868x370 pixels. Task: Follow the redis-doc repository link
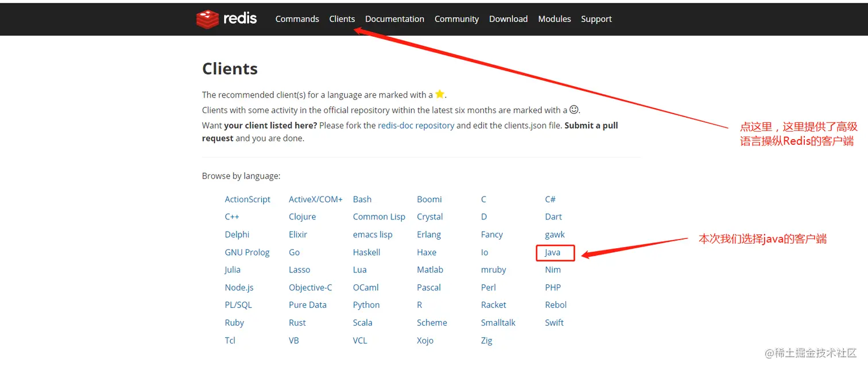click(x=416, y=125)
